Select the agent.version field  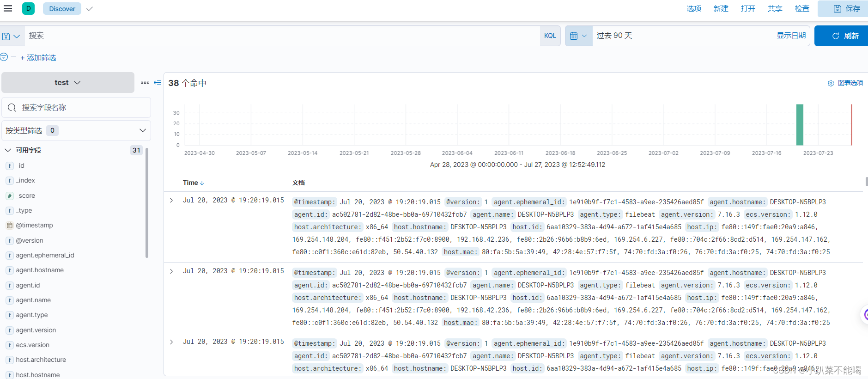[36, 330]
